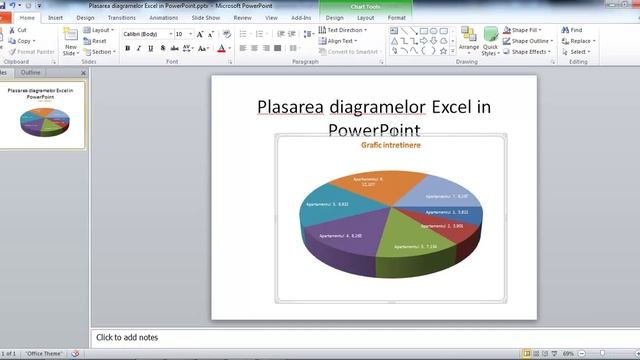The height and width of the screenshot is (360, 640).
Task: Select the 5-point star shape
Action: (x=443, y=51)
